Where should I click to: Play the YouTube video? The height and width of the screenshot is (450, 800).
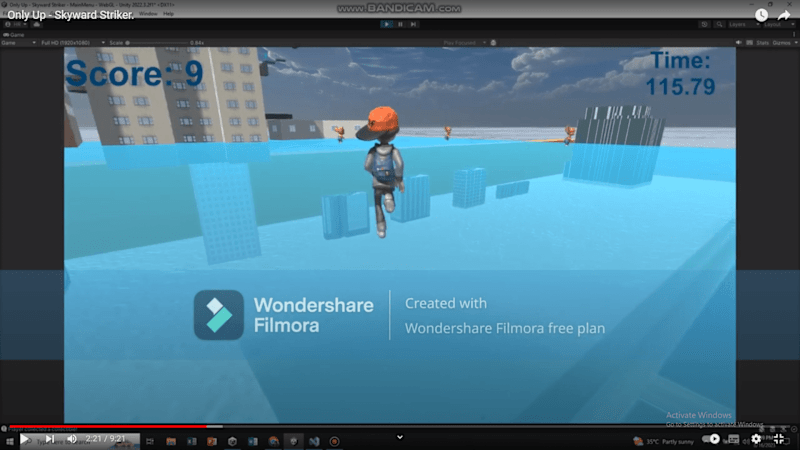(x=24, y=439)
